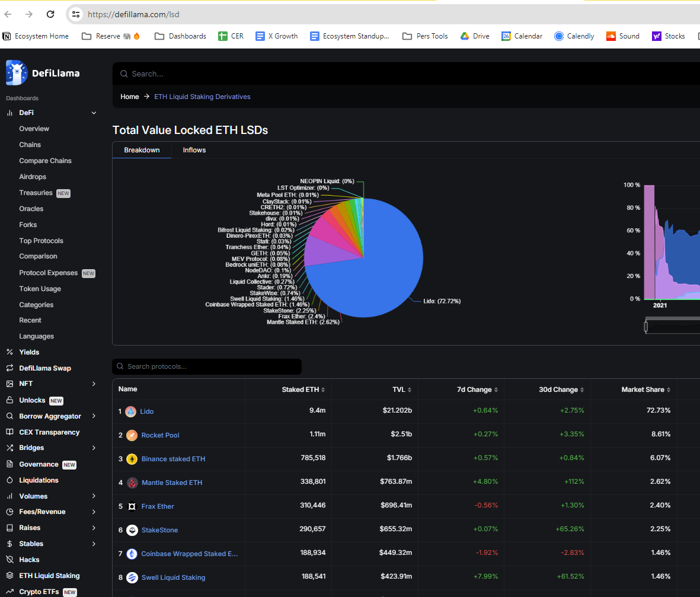Go back with the browser back arrow
The height and width of the screenshot is (597, 700).
(8, 14)
